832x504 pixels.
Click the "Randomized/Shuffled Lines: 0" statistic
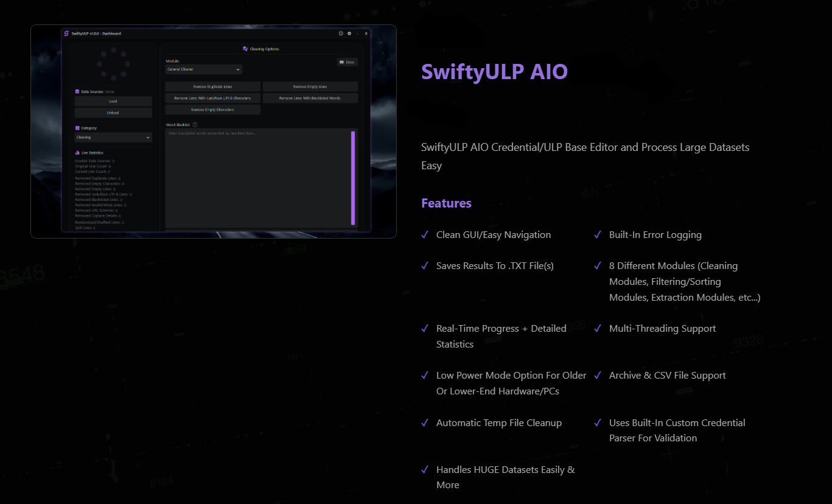[99, 222]
